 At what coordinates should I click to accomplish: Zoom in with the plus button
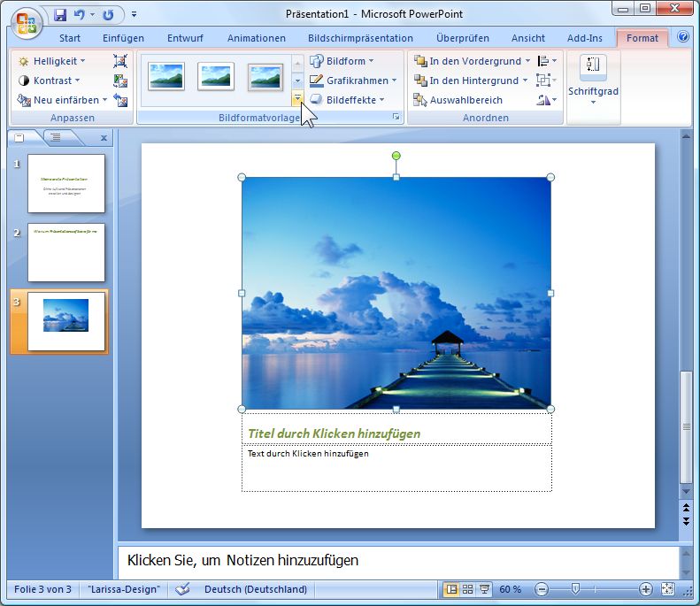645,589
